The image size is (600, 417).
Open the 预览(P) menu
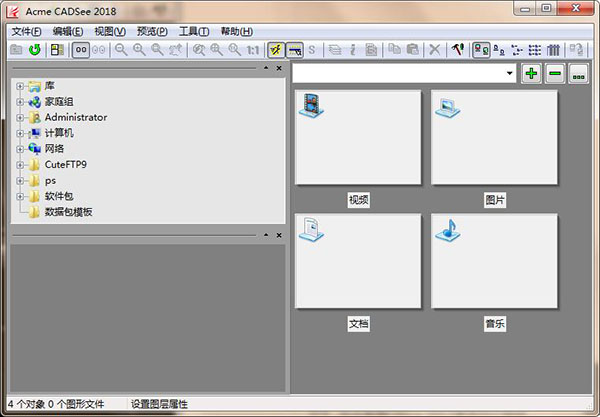tap(152, 31)
